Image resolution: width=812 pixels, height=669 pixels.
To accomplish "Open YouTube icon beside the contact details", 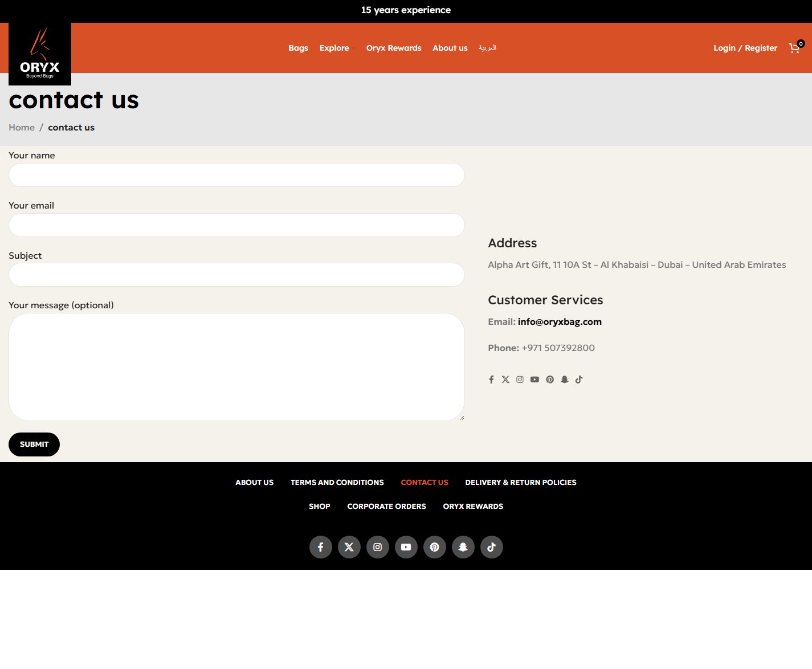I will click(x=534, y=380).
